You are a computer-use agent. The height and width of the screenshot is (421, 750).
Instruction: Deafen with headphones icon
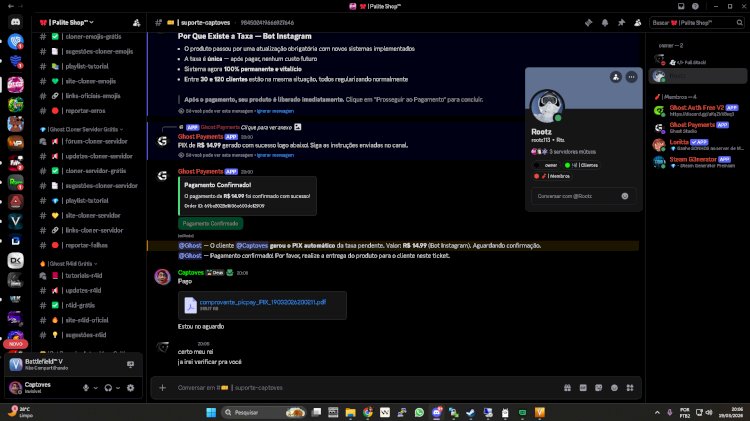(x=108, y=388)
